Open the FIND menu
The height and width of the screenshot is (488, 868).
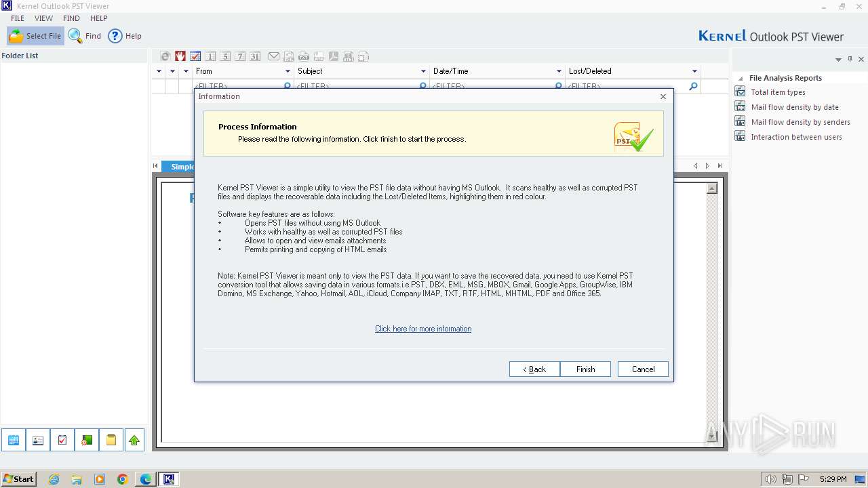click(71, 18)
